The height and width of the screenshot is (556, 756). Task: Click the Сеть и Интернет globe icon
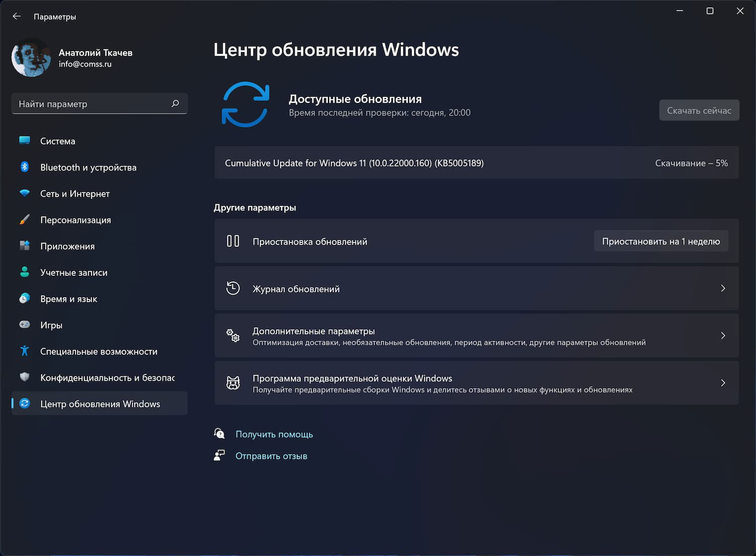point(25,194)
